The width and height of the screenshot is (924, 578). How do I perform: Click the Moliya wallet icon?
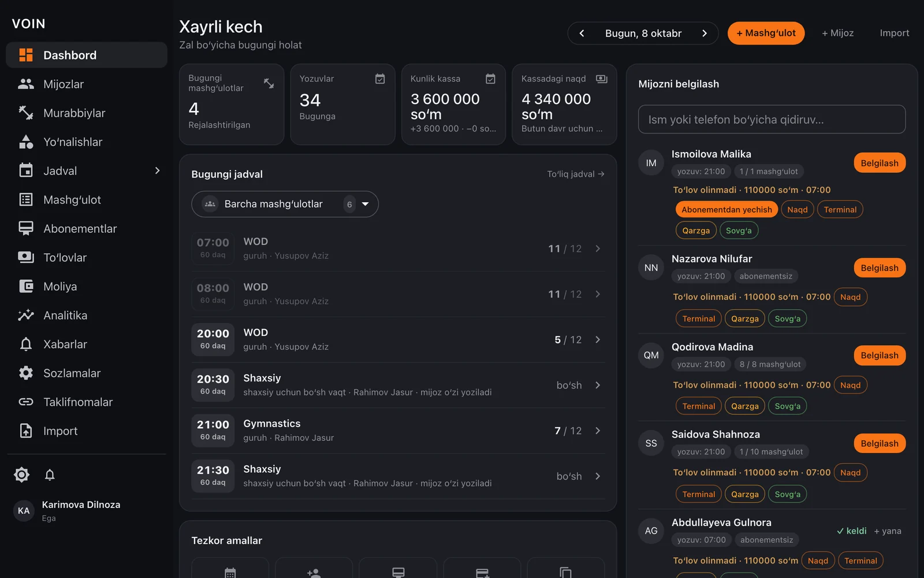[26, 286]
